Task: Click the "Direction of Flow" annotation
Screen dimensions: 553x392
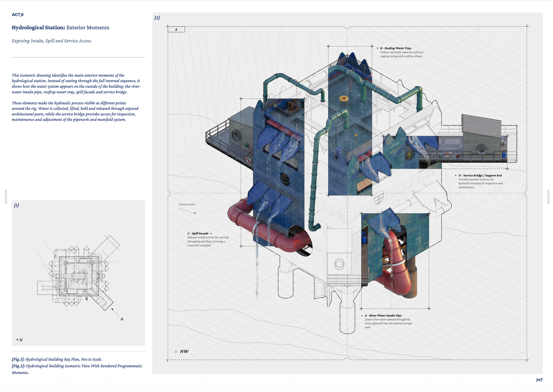Action: 187,204
